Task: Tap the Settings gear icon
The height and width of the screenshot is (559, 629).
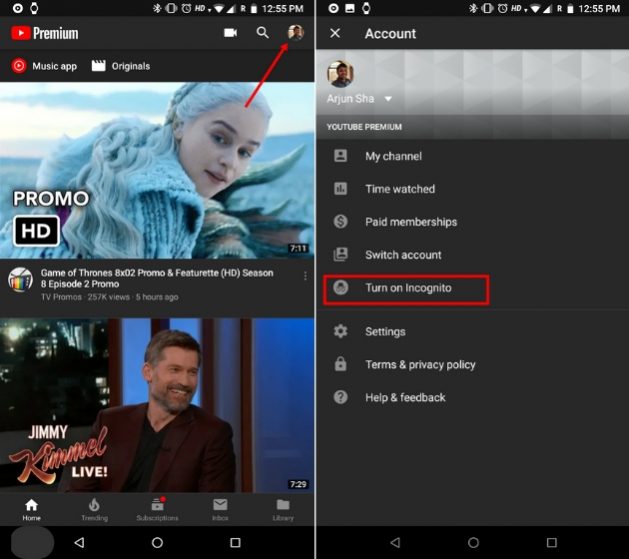Action: (x=341, y=331)
